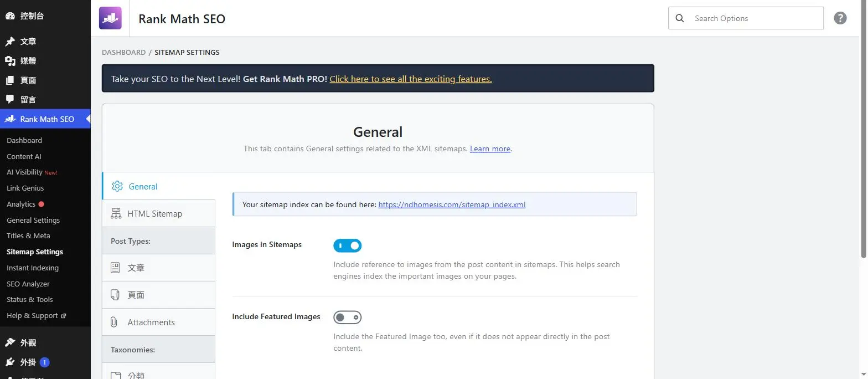Click the page vertical scrollbar
Image resolution: width=868 pixels, height=379 pixels.
coord(864,130)
